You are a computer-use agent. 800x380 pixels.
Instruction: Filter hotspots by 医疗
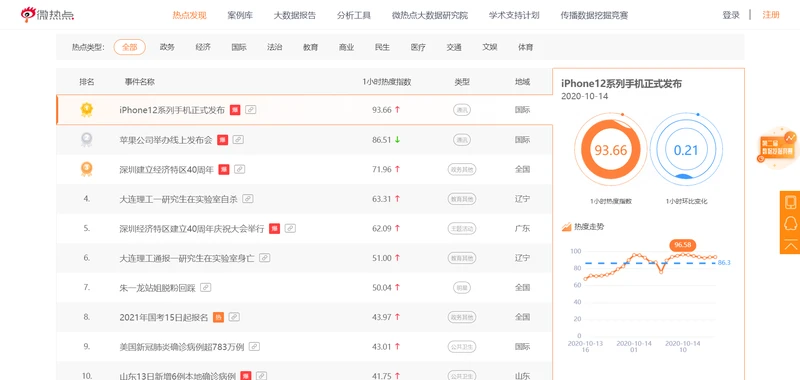tap(418, 47)
